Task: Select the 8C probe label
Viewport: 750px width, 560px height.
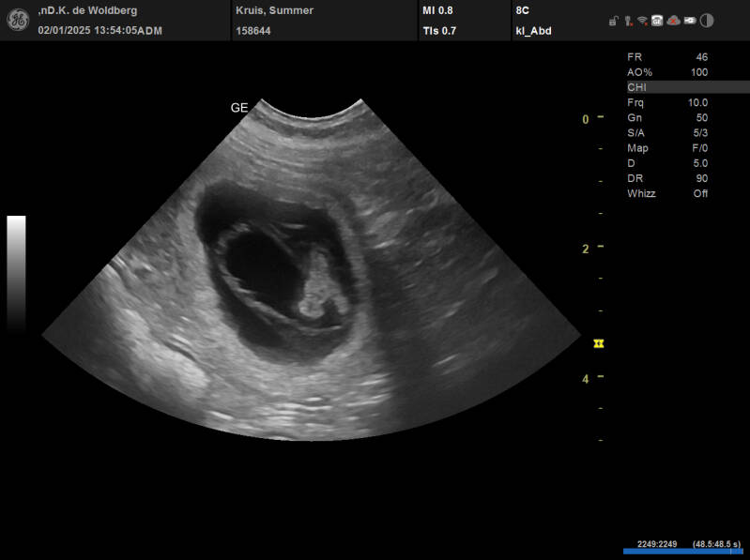Action: tap(522, 10)
